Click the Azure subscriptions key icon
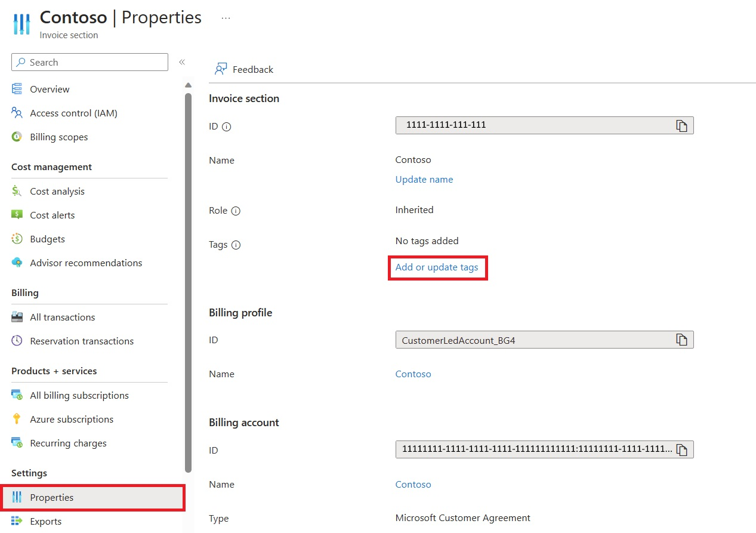 17,419
